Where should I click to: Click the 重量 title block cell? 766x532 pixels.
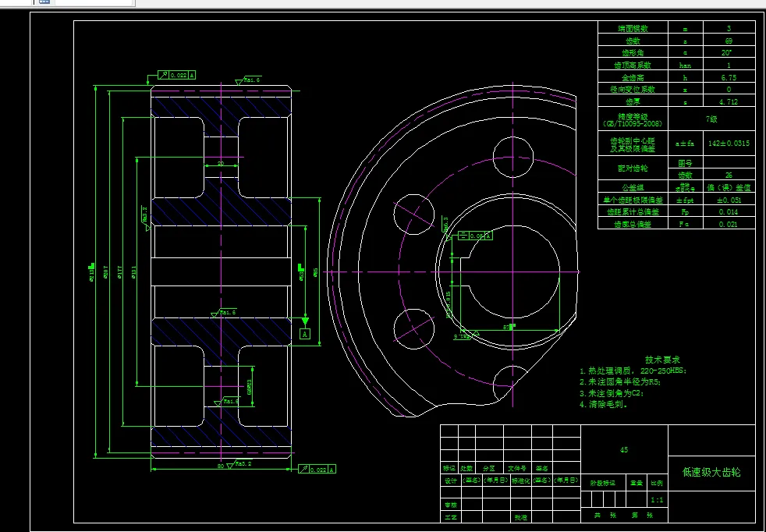point(636,483)
